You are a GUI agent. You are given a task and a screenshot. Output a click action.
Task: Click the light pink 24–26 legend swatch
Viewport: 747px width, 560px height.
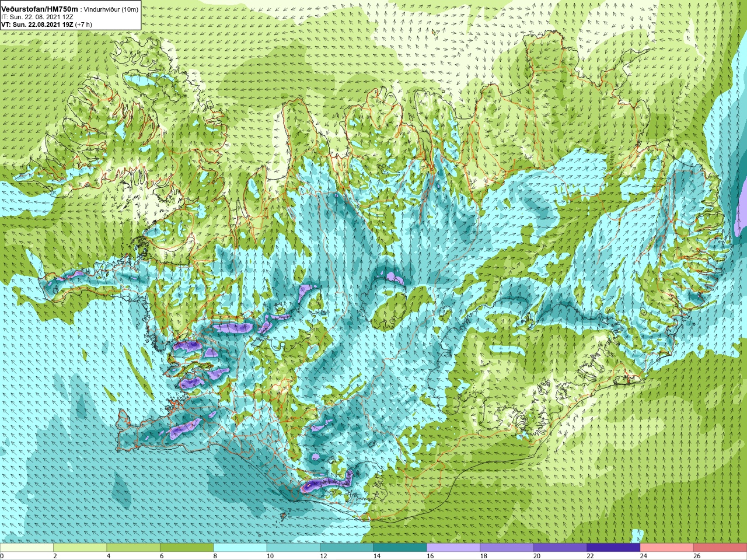[667, 548]
